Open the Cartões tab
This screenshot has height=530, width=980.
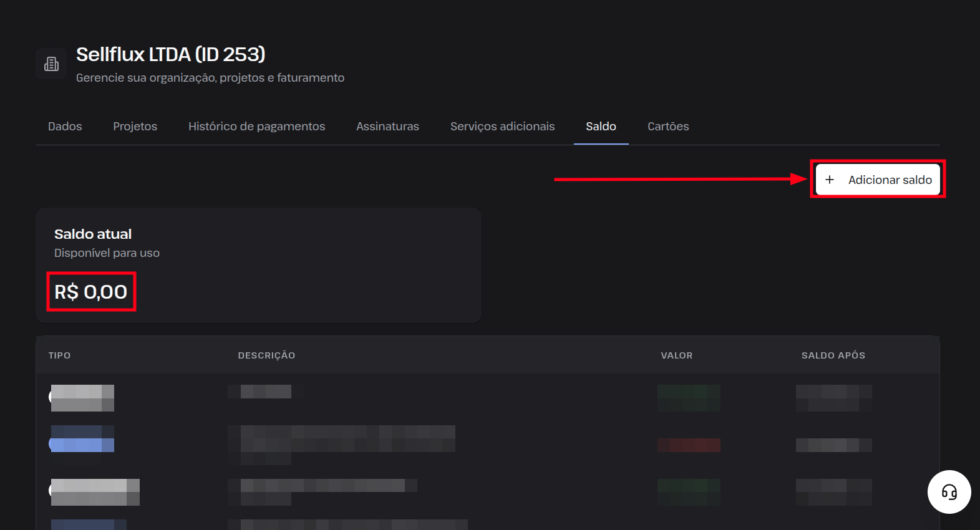668,126
